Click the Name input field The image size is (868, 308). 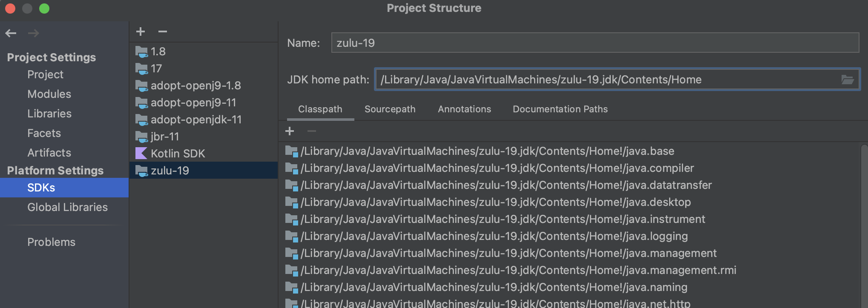(595, 43)
